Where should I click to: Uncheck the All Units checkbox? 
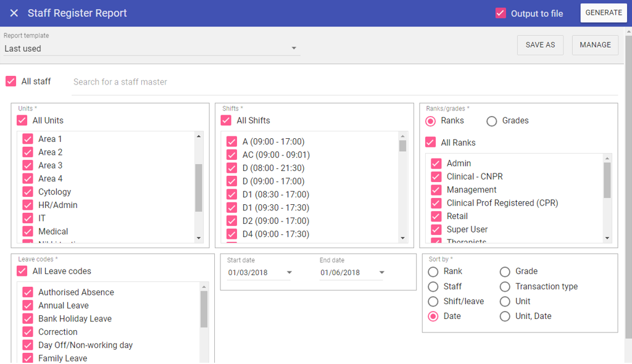22,121
